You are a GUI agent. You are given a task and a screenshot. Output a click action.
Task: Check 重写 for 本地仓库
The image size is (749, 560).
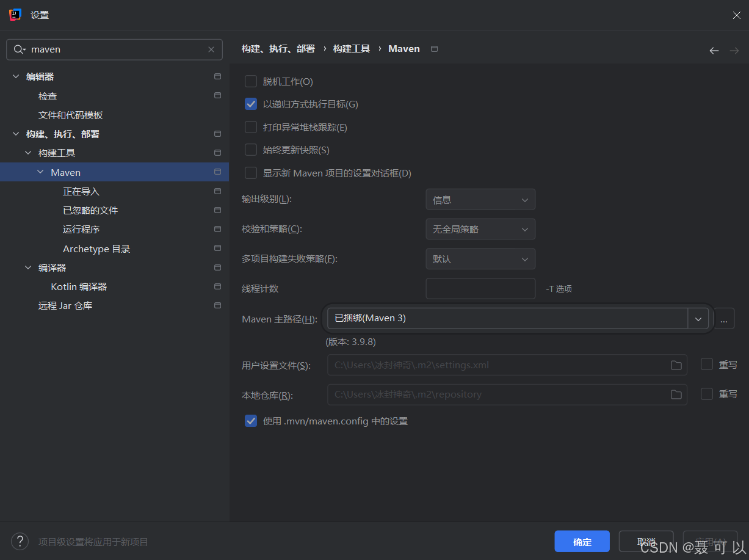coord(707,394)
